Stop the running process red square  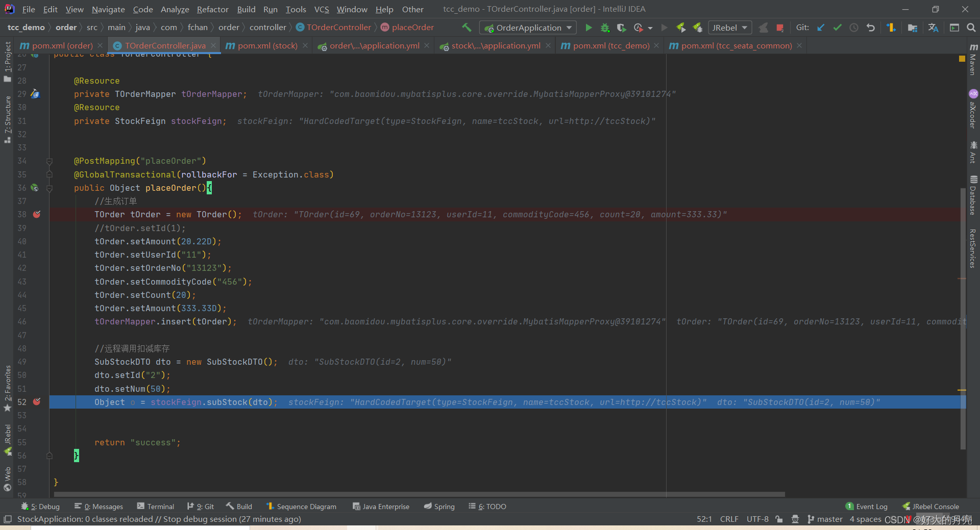coord(780,28)
